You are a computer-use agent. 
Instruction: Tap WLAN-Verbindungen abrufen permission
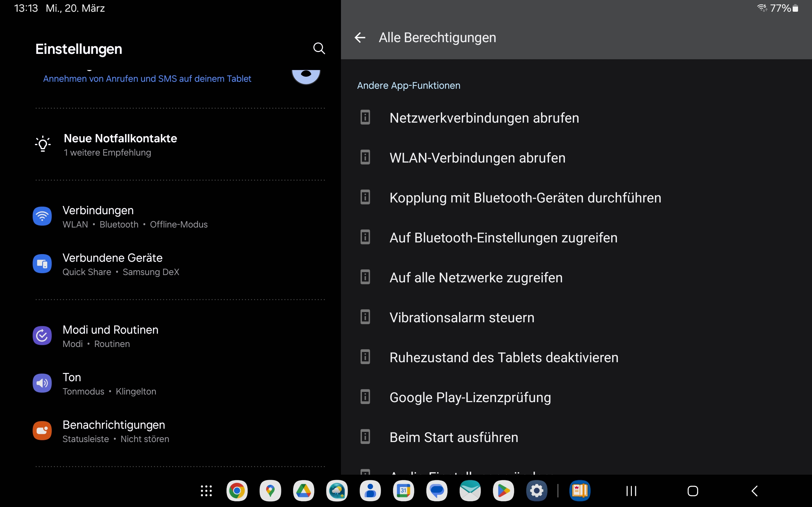pyautogui.click(x=477, y=158)
